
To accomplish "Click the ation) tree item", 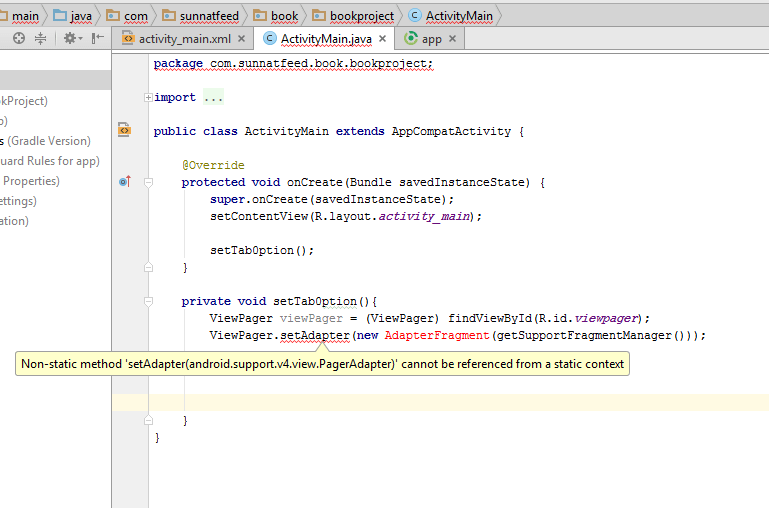I will 14,222.
